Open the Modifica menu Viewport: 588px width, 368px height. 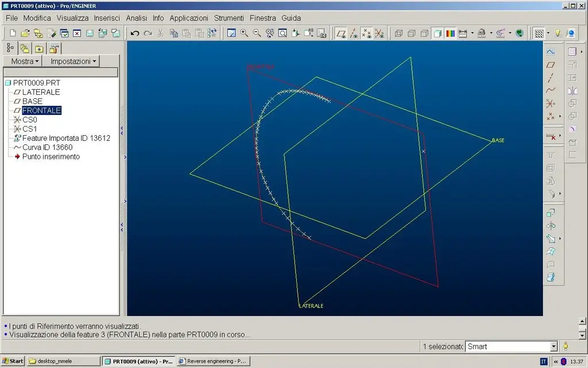tap(37, 18)
